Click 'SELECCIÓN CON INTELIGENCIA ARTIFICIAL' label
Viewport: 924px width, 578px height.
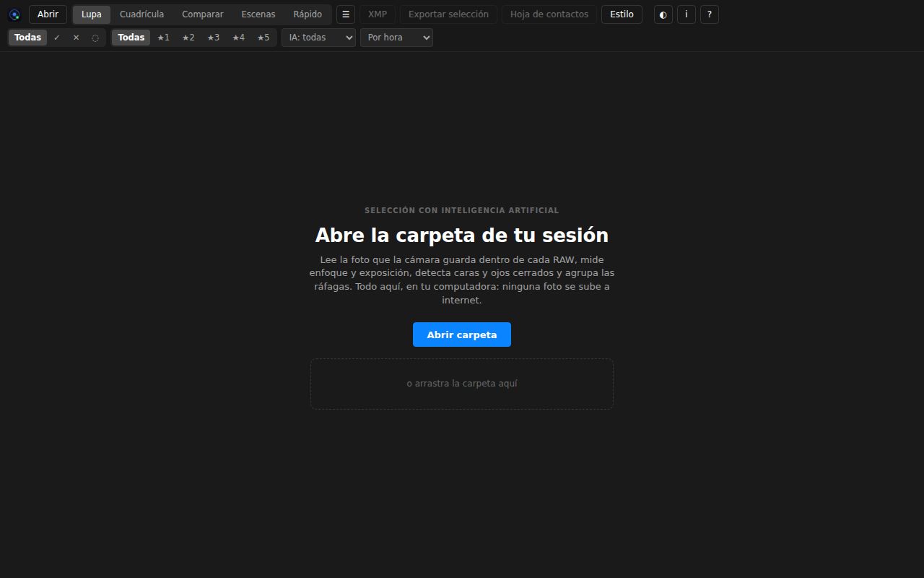462,210
